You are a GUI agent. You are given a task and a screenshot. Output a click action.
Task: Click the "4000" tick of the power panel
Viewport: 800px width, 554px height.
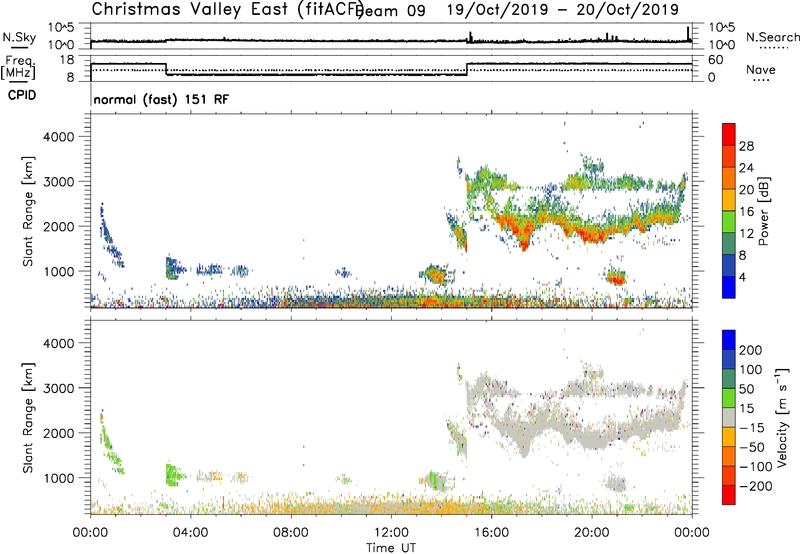pyautogui.click(x=58, y=137)
